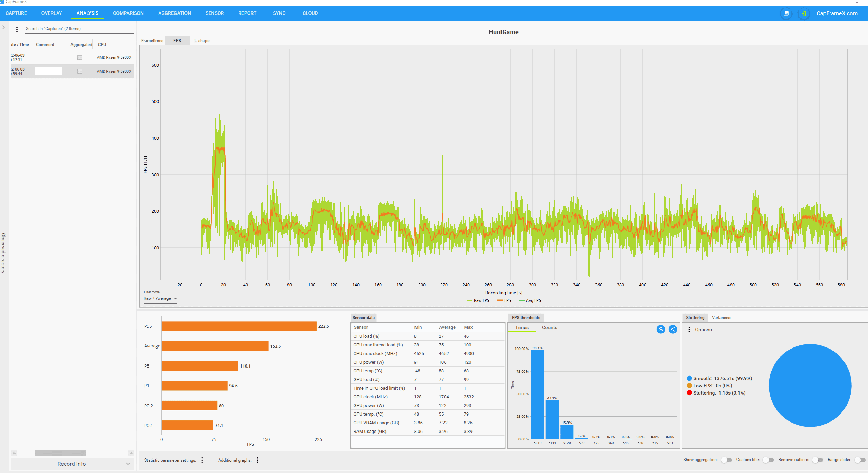The height and width of the screenshot is (473, 868).
Task: Toggle Avg FPS series in chart legend
Action: click(530, 300)
